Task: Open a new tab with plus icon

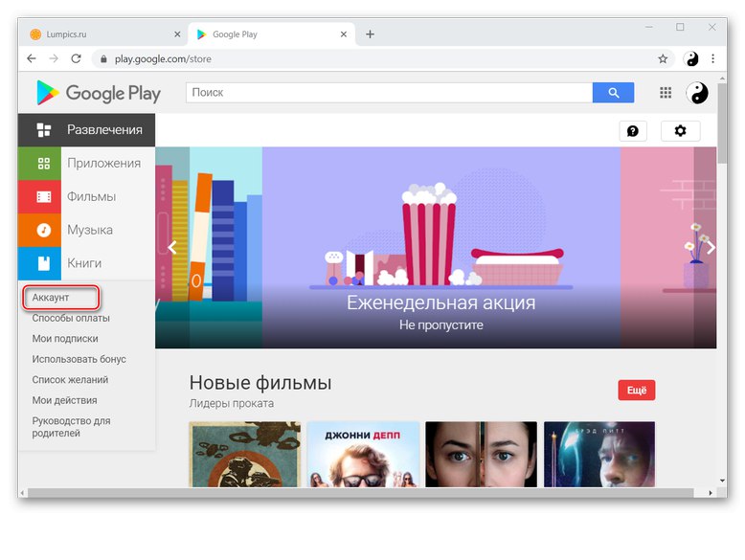Action: pyautogui.click(x=371, y=34)
